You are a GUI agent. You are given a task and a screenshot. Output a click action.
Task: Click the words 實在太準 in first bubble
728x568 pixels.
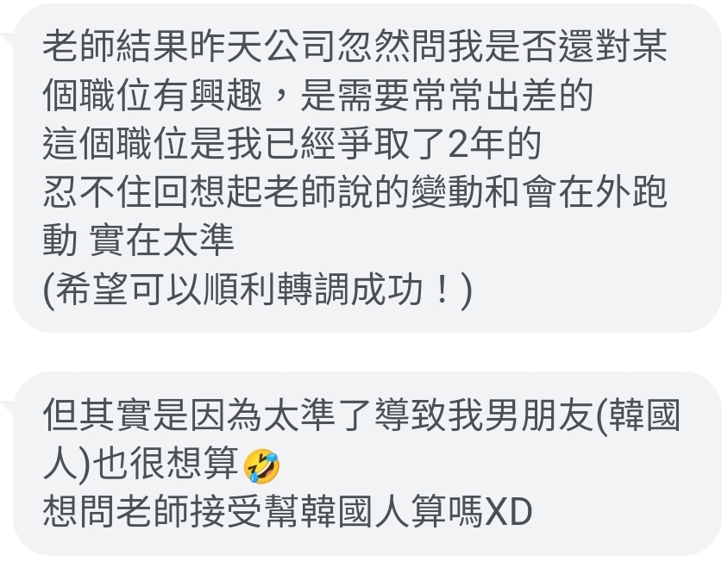[161, 240]
